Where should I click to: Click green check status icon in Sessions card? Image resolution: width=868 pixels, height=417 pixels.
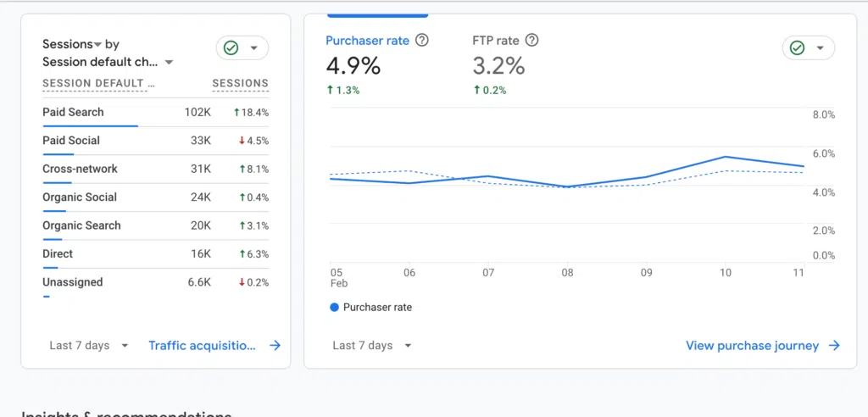pyautogui.click(x=231, y=48)
